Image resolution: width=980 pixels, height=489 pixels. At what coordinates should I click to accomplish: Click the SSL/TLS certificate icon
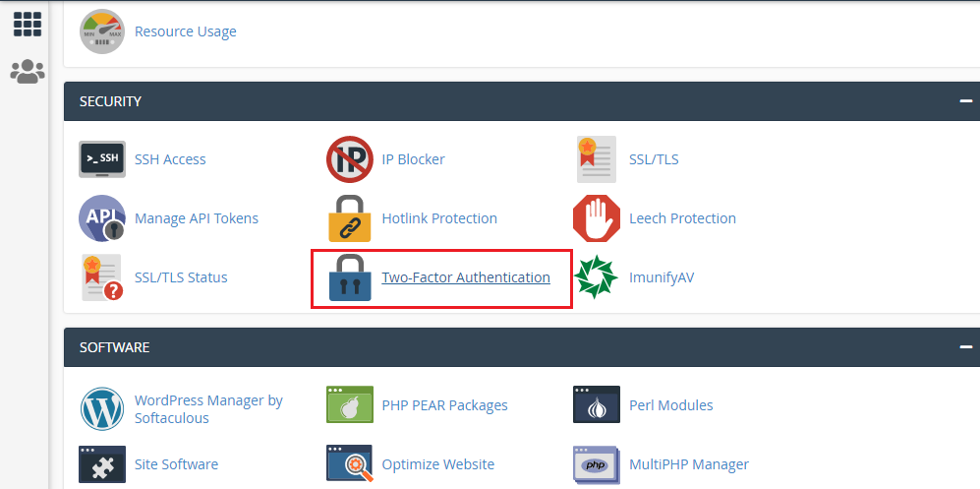[597, 159]
